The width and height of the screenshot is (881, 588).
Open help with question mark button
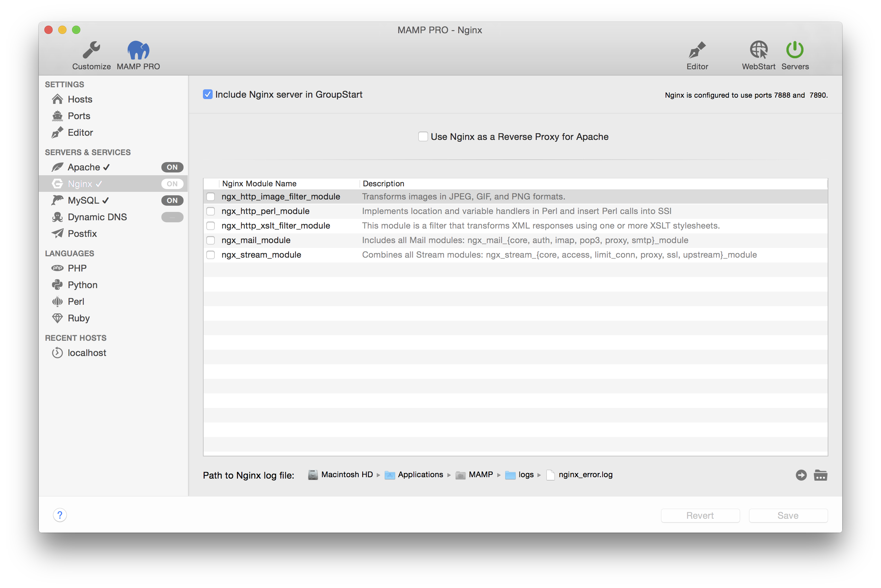coord(60,515)
